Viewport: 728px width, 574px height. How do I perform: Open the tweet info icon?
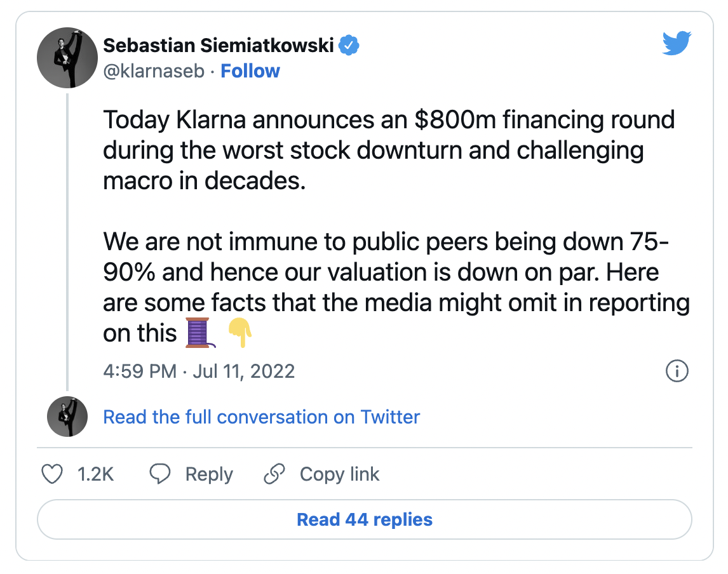tap(677, 371)
